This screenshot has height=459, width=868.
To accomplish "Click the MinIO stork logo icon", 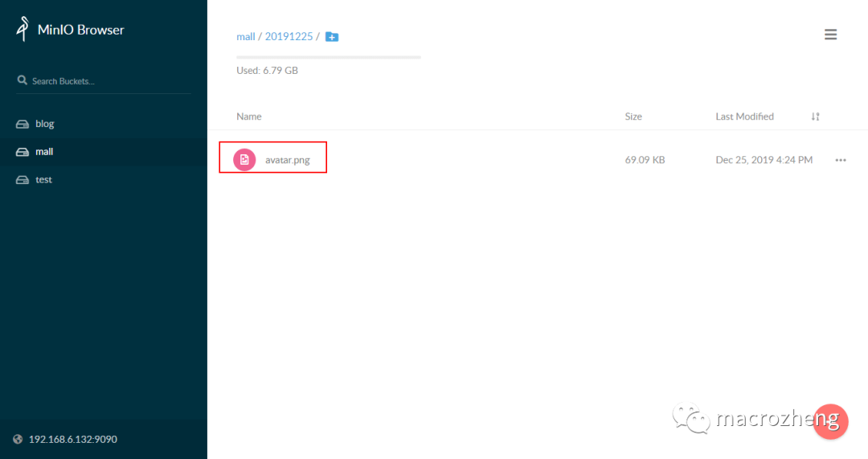I will 23,29.
